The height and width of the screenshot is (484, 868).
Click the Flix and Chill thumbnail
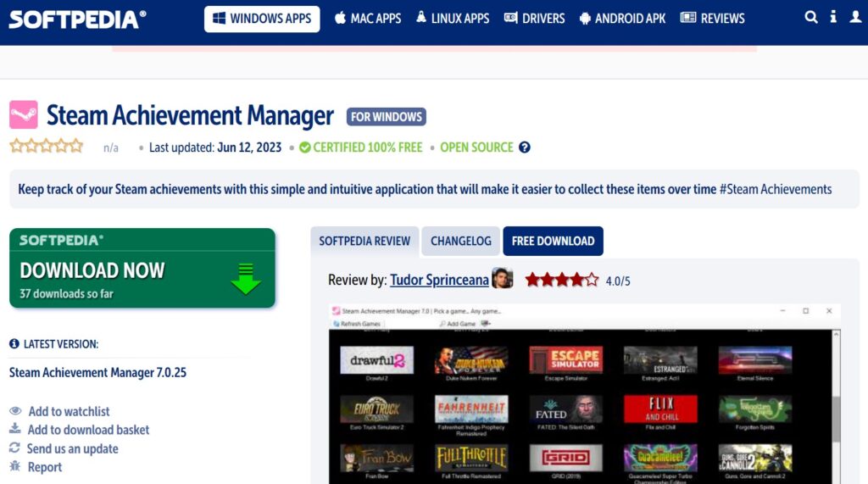[660, 409]
